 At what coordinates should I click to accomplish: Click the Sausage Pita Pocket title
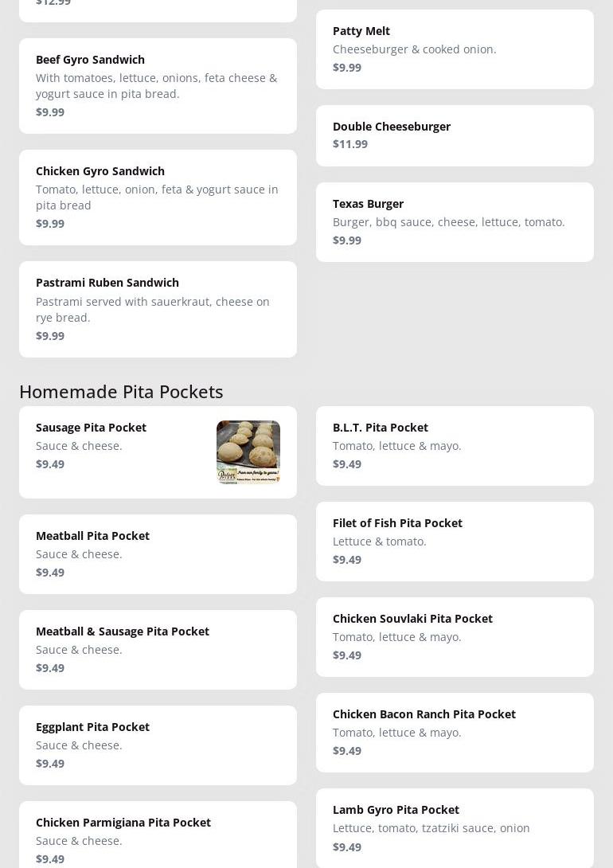tap(91, 428)
